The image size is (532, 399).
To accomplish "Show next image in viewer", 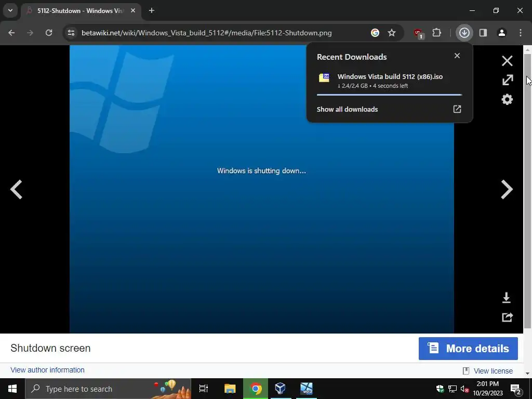I will [507, 189].
